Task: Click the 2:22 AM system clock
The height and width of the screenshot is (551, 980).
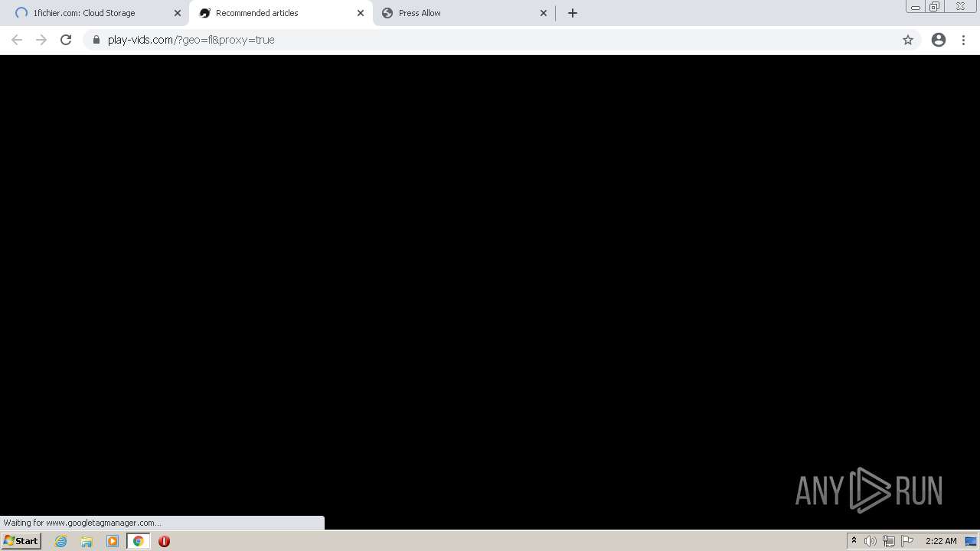Action: (x=941, y=541)
